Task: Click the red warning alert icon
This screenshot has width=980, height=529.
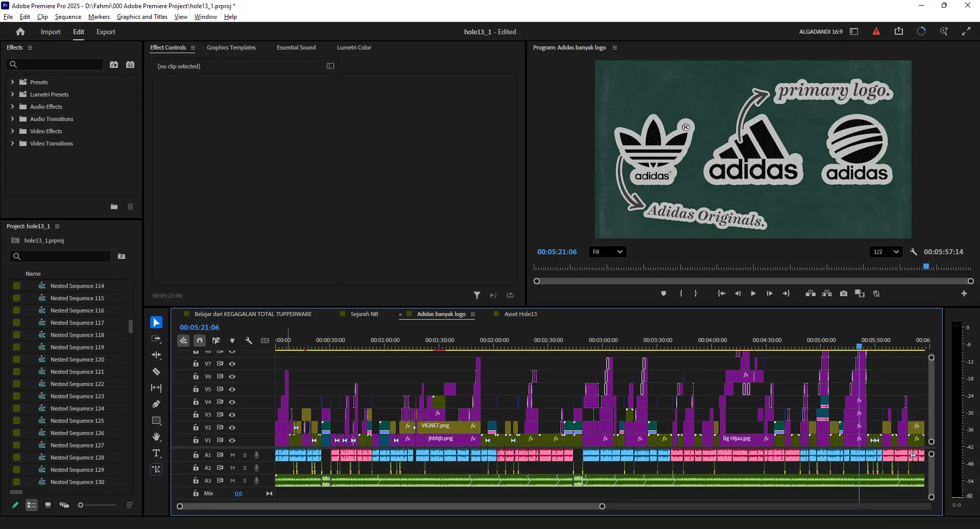Action: [x=876, y=32]
